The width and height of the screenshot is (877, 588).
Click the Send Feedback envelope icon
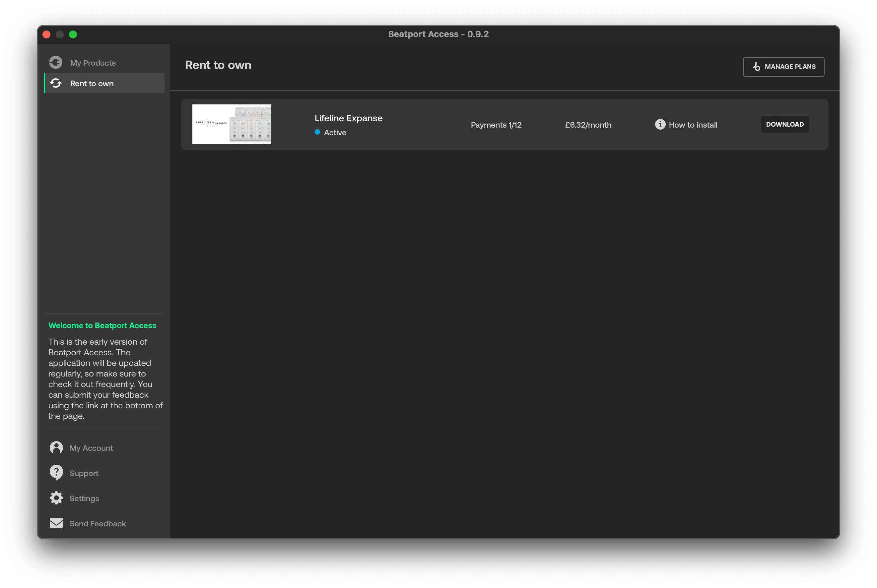click(x=56, y=523)
